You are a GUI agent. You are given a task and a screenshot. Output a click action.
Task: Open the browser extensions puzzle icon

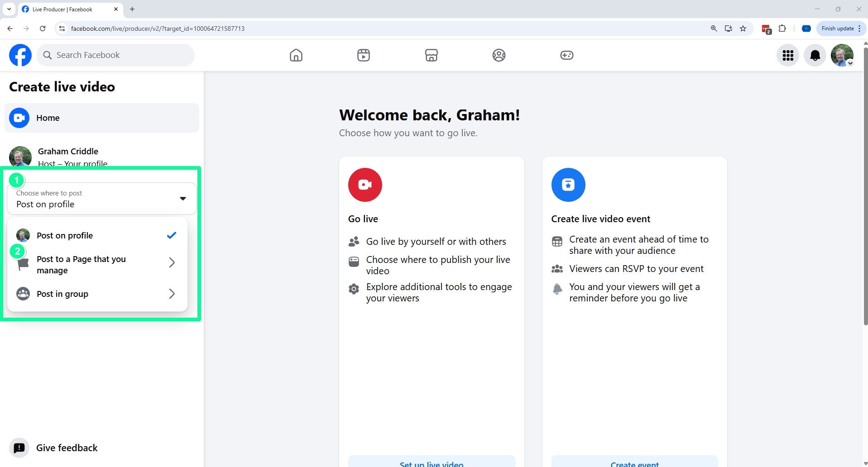782,29
